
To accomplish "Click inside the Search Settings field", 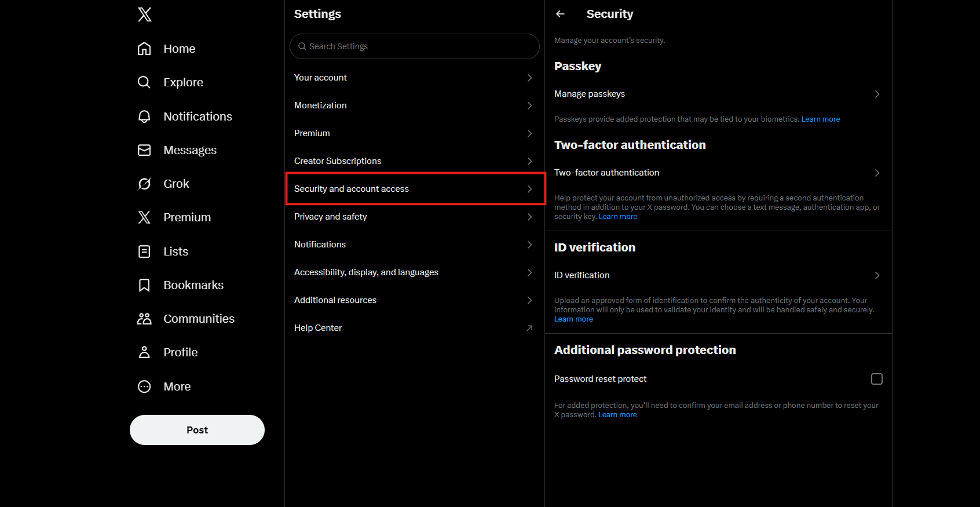I will pos(414,46).
